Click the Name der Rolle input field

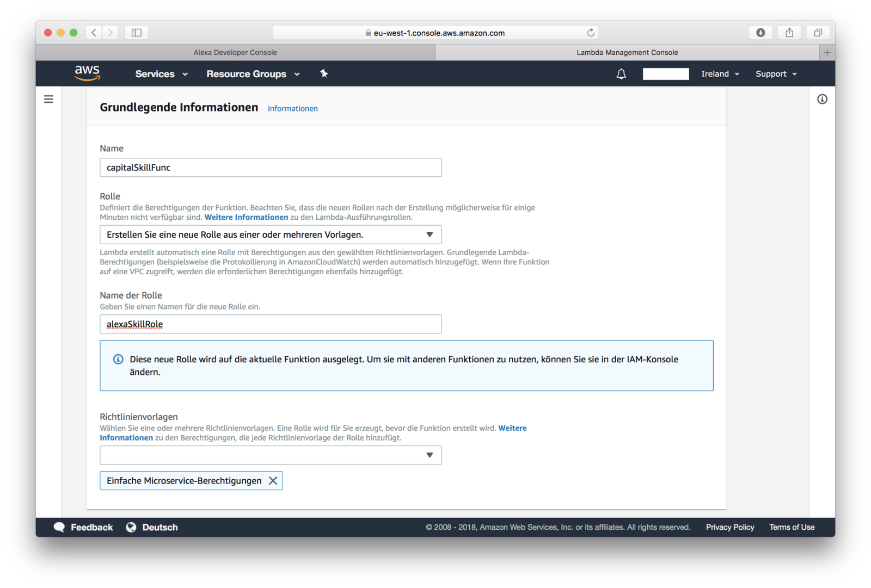[x=271, y=324]
